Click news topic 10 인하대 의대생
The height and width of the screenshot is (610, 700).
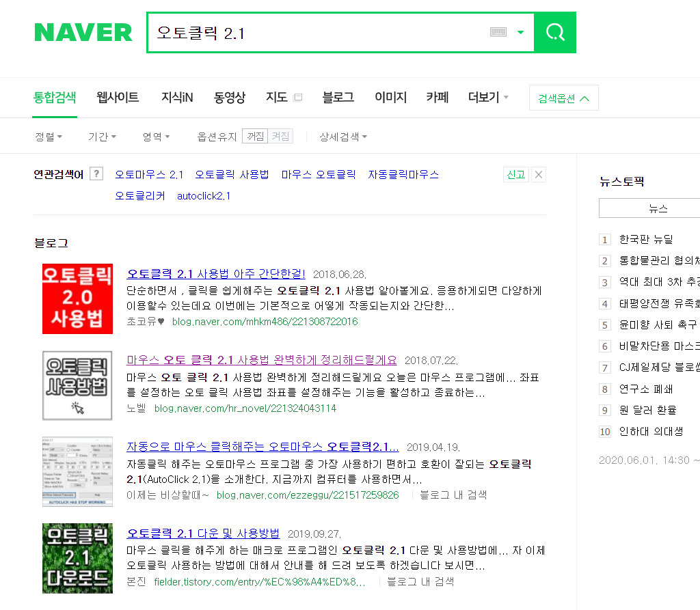pos(651,432)
